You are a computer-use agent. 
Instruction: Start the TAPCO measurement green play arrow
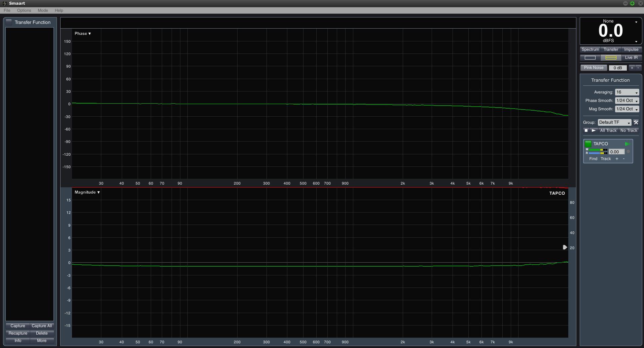(627, 144)
